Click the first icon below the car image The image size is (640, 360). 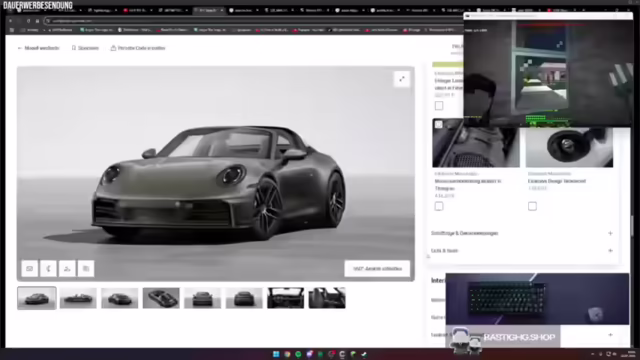pos(30,269)
